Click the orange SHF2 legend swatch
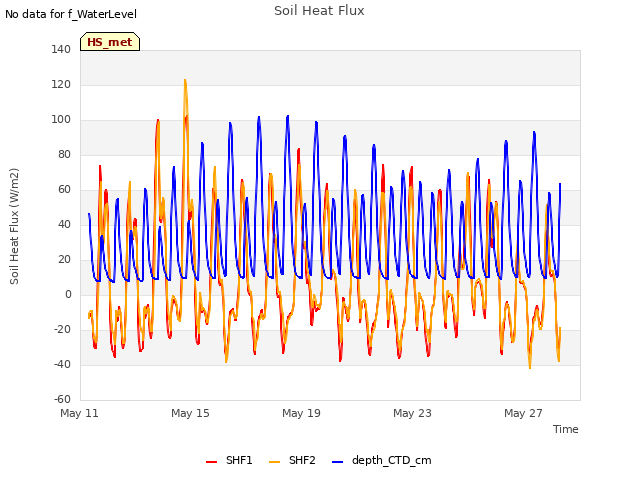The width and height of the screenshot is (640, 480). point(275,462)
